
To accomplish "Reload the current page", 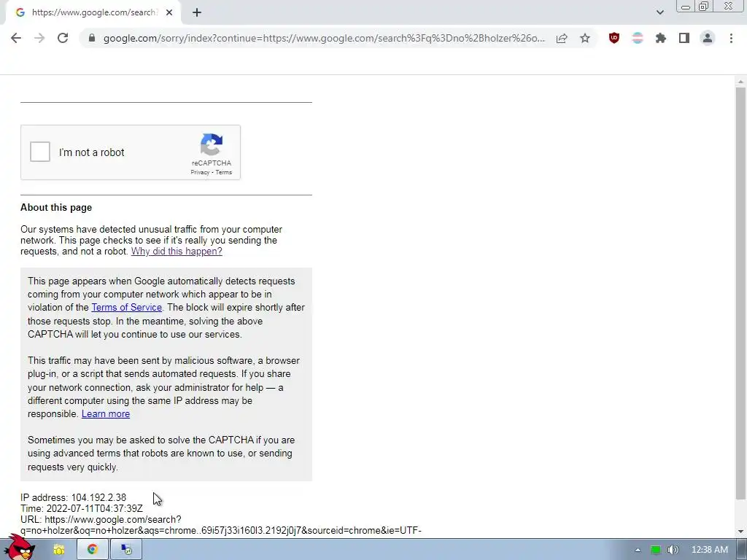I will point(63,38).
